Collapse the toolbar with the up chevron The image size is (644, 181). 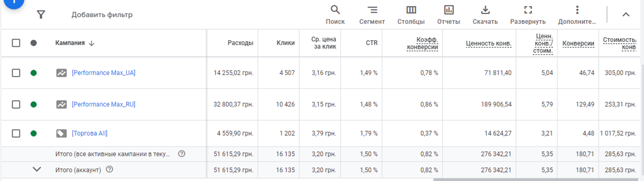click(x=626, y=15)
